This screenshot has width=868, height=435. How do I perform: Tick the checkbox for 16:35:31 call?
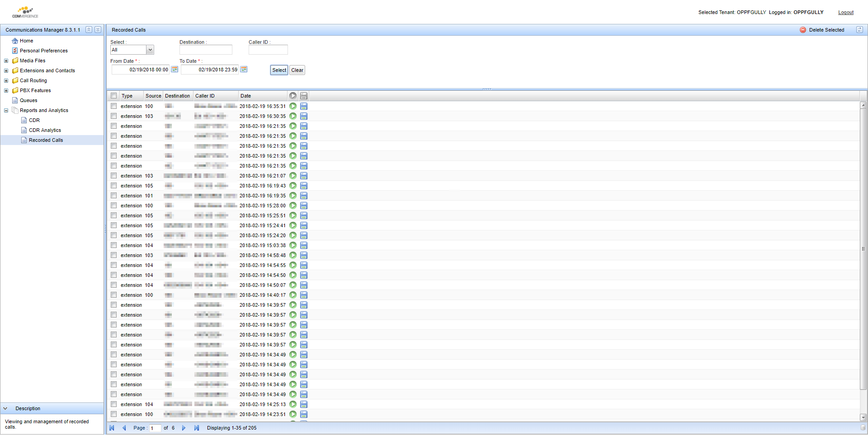pos(114,106)
